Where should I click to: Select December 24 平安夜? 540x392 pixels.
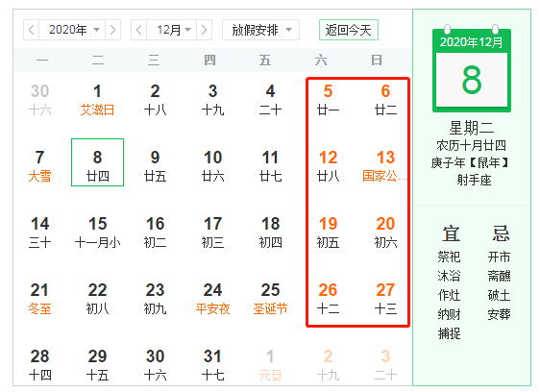pyautogui.click(x=212, y=298)
